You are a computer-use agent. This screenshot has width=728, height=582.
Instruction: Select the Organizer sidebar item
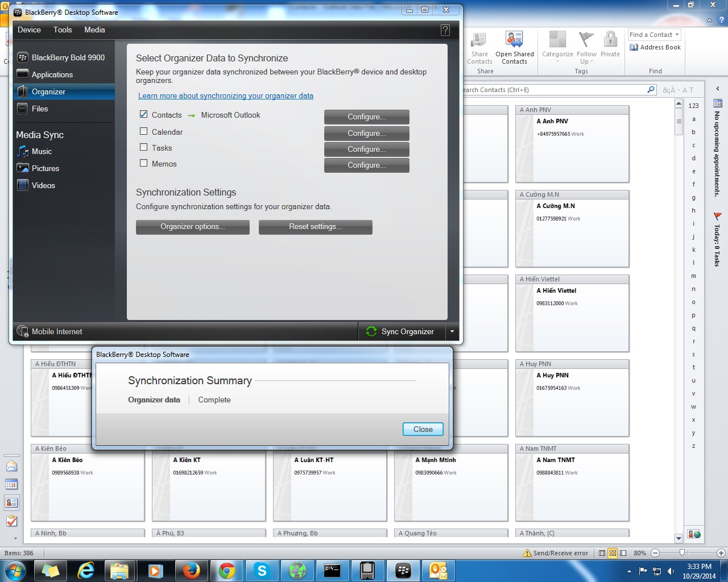point(64,92)
